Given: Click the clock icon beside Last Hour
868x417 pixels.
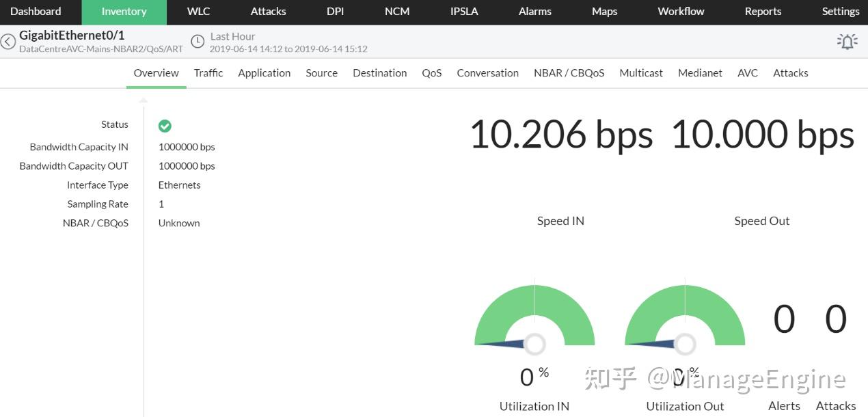Looking at the screenshot, I should click(x=198, y=41).
